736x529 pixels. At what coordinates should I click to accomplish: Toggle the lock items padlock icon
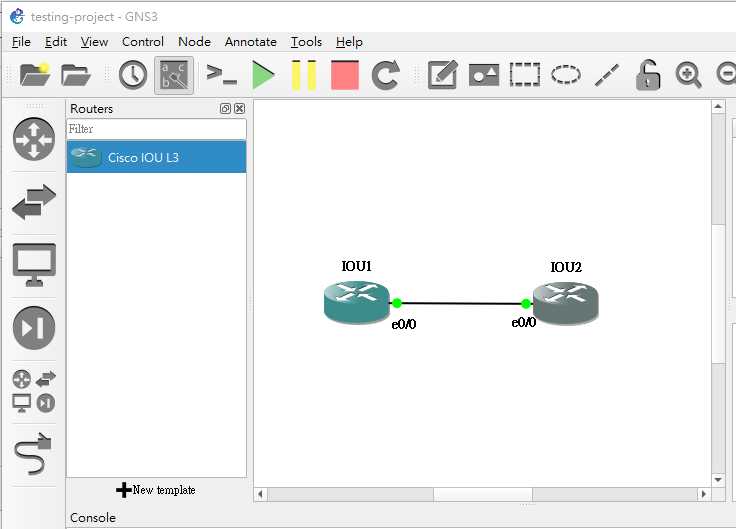[648, 75]
